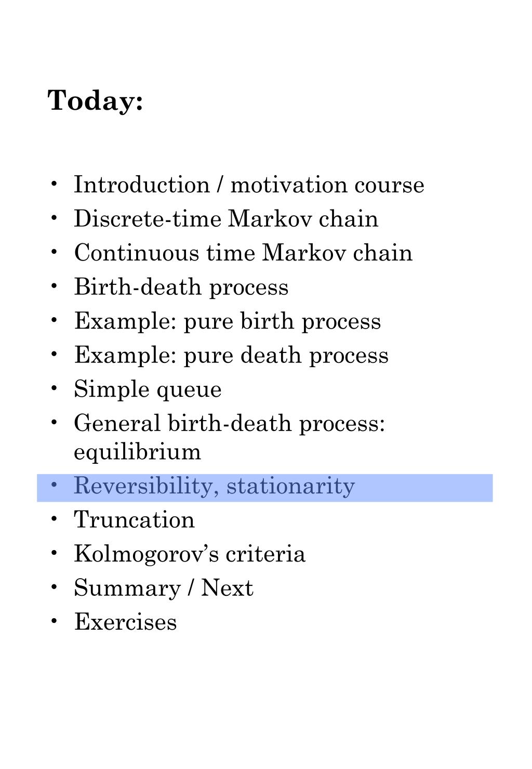Open the Exercises item

pos(125,622)
